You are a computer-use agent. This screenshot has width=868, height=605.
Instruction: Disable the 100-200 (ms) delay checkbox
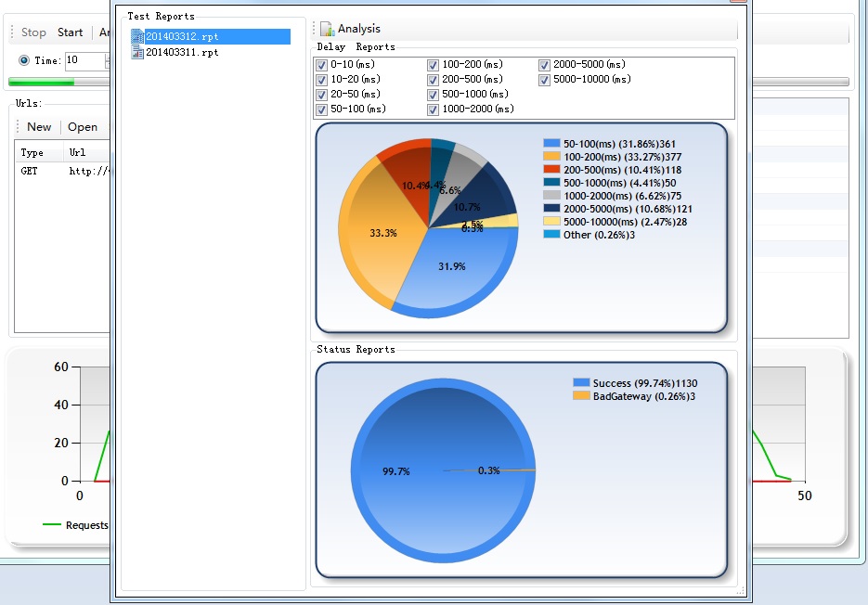tap(433, 65)
